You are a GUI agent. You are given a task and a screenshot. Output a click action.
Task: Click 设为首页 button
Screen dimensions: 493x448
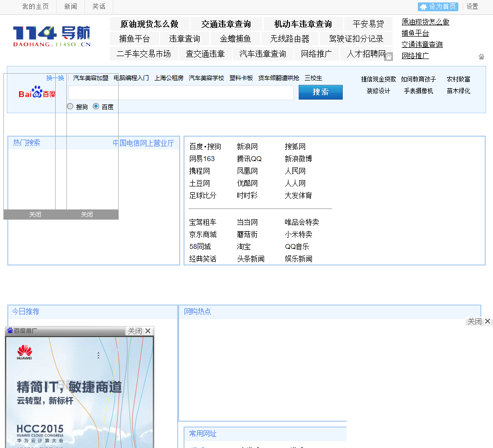438,7
